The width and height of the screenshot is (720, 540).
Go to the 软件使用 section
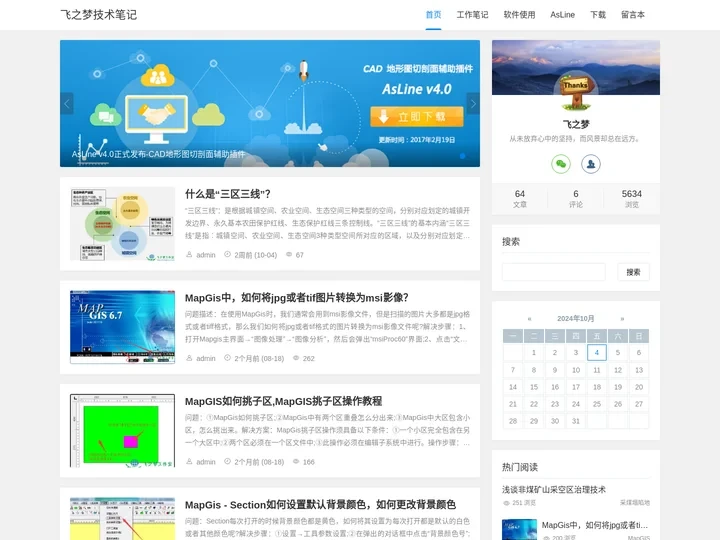point(519,15)
